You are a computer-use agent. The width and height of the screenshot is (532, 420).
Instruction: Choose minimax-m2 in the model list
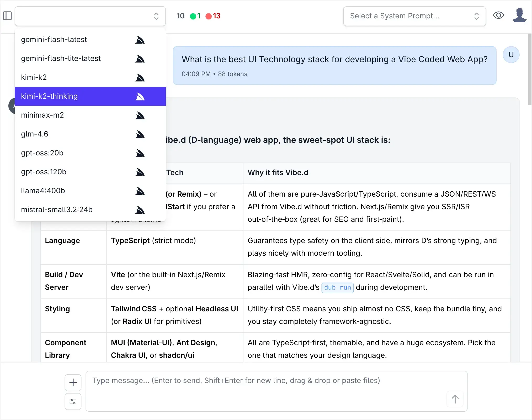[42, 115]
